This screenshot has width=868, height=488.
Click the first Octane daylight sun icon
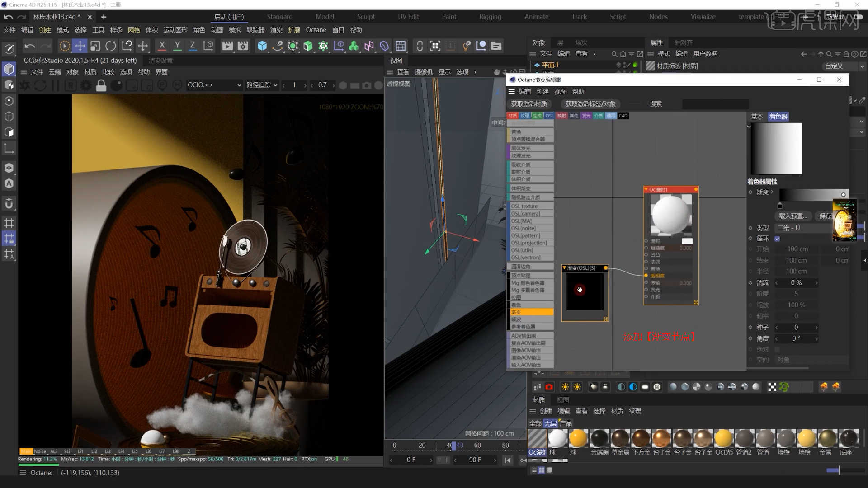(x=565, y=387)
